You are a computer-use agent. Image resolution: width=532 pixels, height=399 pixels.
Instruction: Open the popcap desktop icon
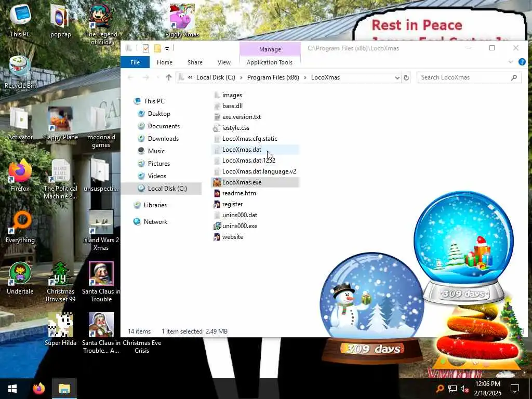coord(60,20)
